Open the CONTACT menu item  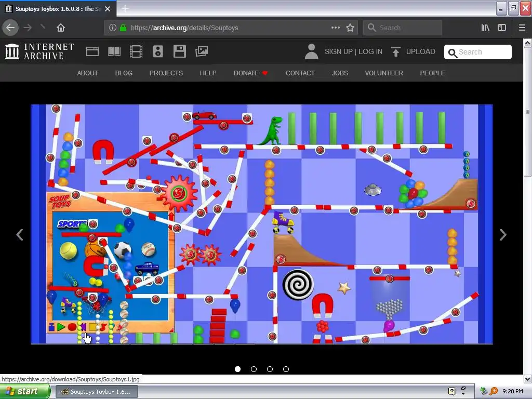pos(300,73)
